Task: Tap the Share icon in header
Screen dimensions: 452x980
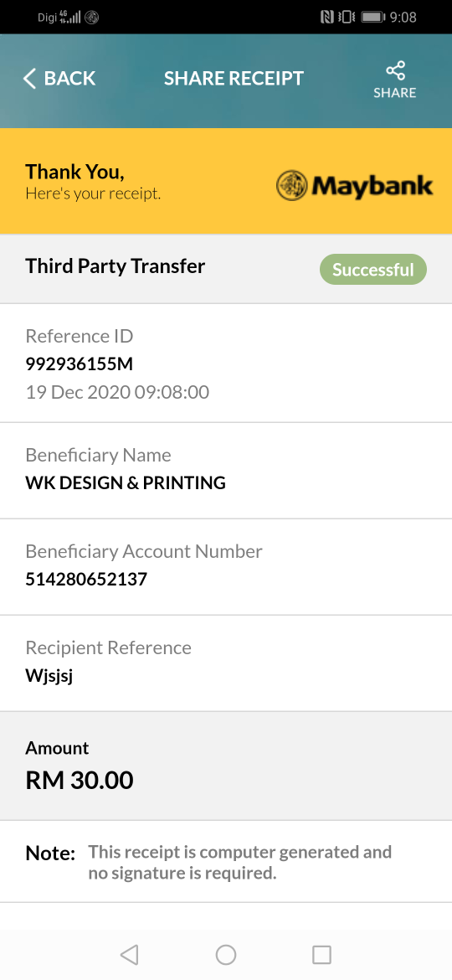Action: pos(394,70)
